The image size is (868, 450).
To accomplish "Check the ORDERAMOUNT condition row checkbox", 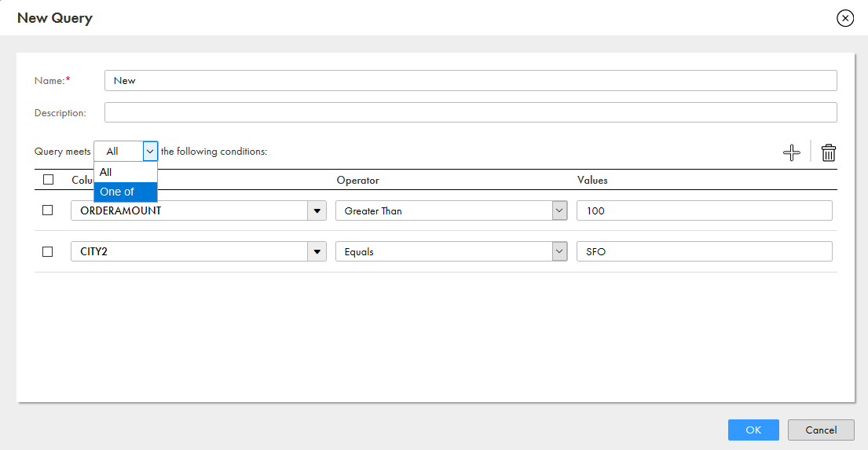I will coord(48,210).
